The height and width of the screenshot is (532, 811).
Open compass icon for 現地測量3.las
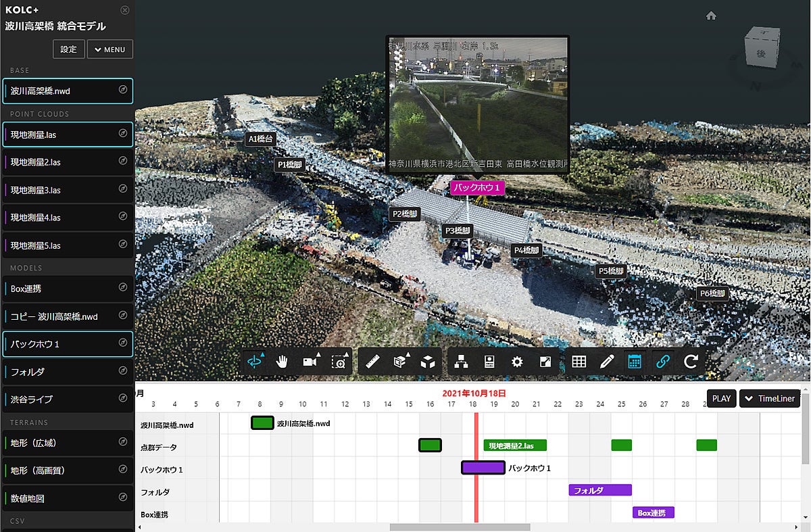[123, 189]
